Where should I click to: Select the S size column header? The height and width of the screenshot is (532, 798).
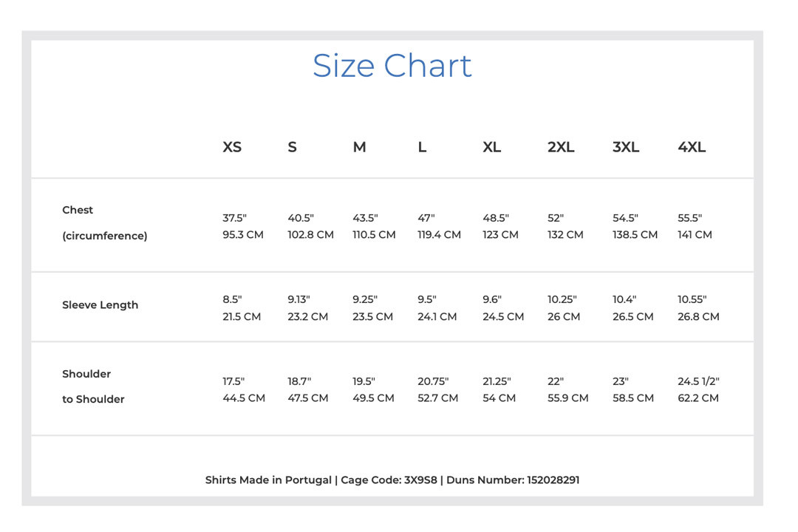292,147
